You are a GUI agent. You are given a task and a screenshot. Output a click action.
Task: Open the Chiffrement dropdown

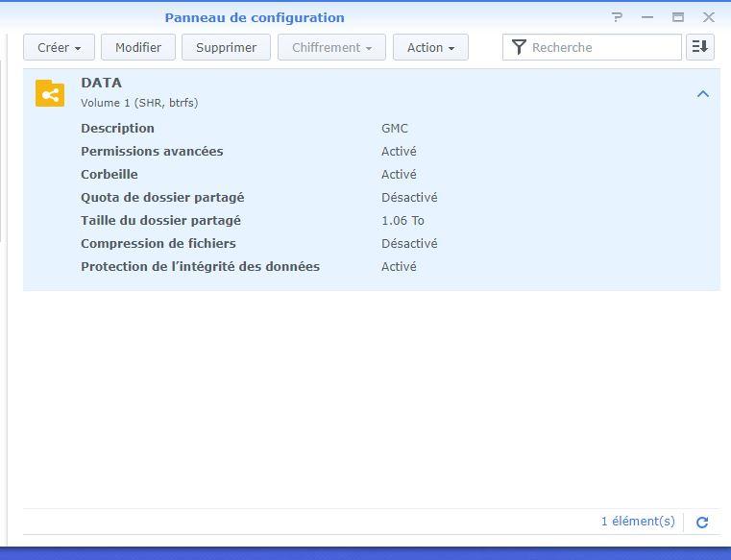331,47
